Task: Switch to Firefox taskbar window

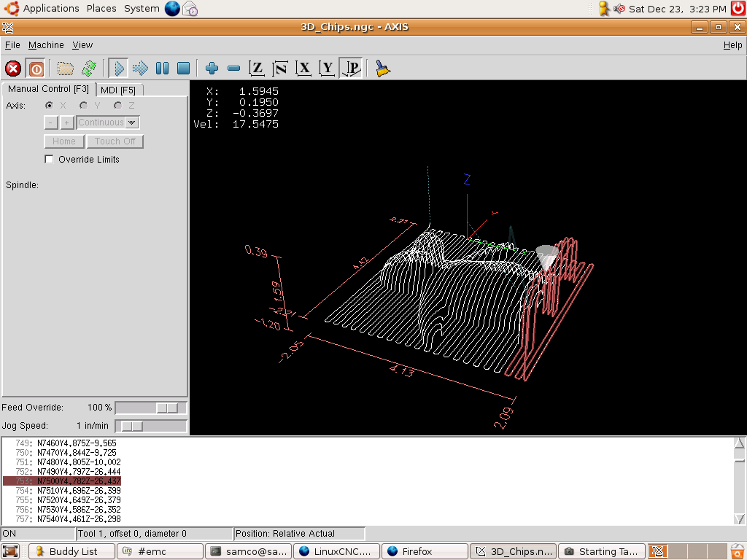Action: click(425, 551)
